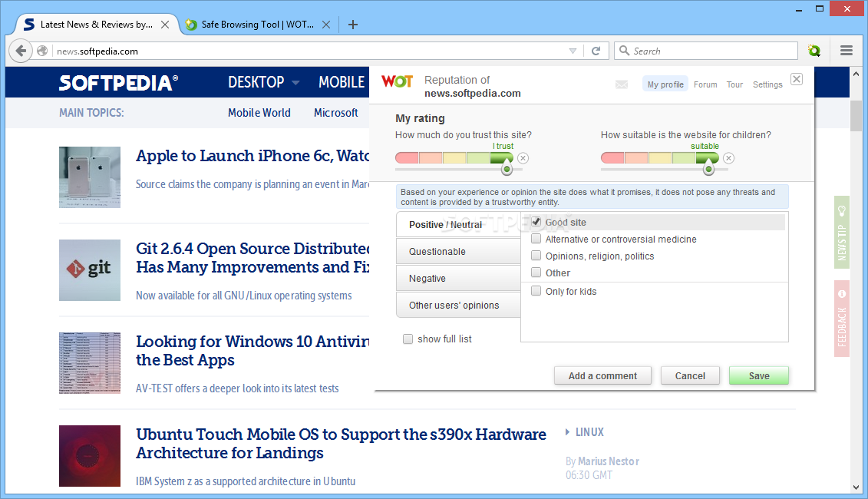This screenshot has width=868, height=499.
Task: Click the page scrollbar down arrow
Action: coord(856,487)
